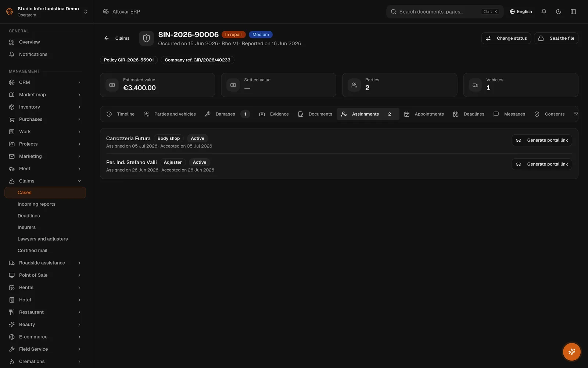588x368 pixels.
Task: Expand the Projects chevron
Action: [79, 144]
